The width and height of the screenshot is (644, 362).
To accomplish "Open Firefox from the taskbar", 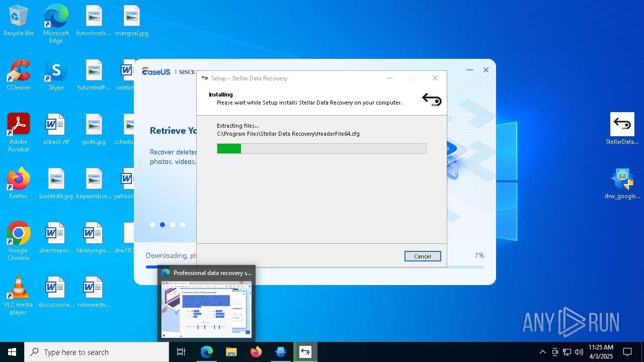I will click(256, 352).
